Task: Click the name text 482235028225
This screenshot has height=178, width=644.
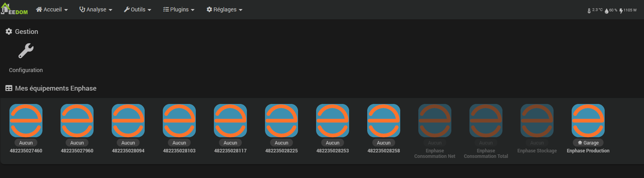Action: coord(282,151)
